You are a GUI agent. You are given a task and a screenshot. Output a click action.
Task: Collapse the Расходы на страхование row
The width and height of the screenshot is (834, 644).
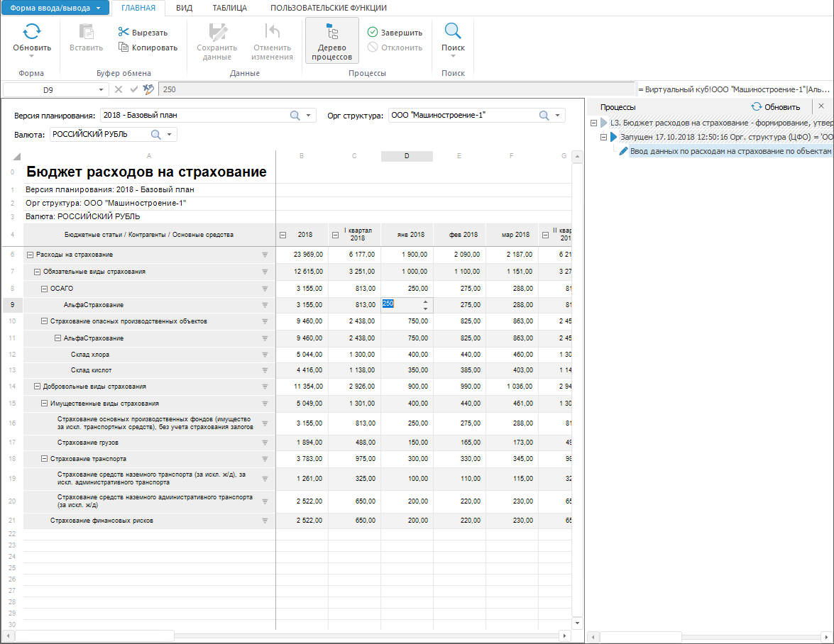(31, 255)
